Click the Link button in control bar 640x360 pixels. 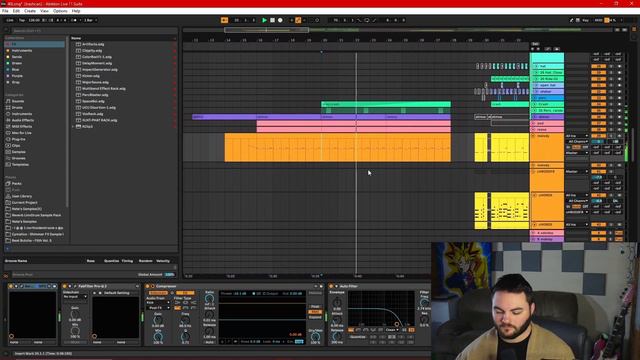10,20
